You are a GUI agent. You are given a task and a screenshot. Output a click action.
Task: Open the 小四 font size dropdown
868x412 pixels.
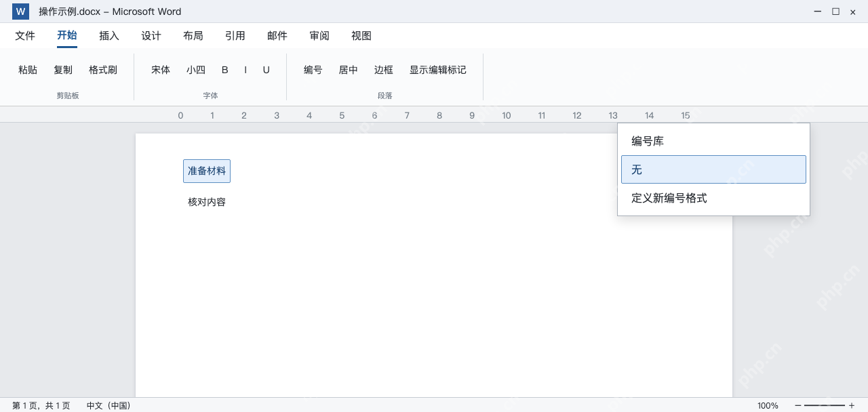pyautogui.click(x=196, y=70)
